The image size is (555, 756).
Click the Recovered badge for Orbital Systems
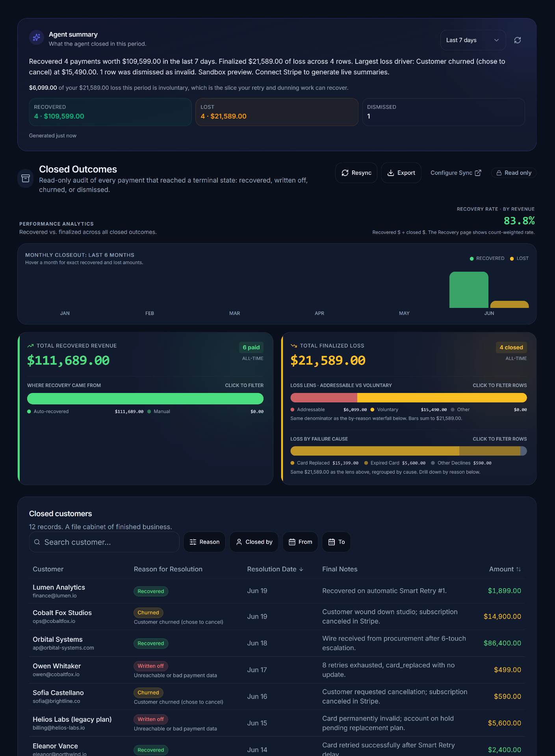[151, 643]
